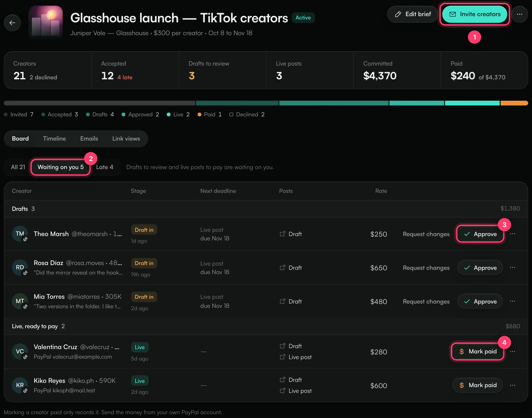The height and width of the screenshot is (418, 532).
Task: Open Valentina Cruz row more options
Action: click(513, 351)
